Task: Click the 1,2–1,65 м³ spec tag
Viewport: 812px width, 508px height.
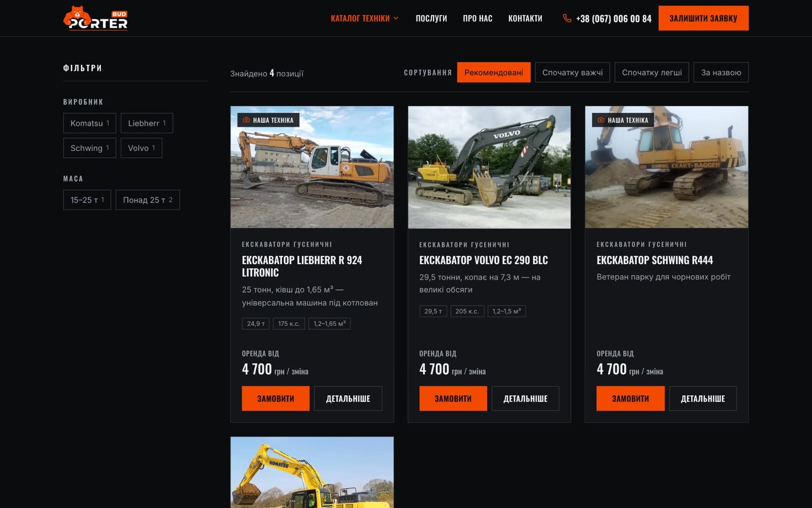Action: pos(329,324)
